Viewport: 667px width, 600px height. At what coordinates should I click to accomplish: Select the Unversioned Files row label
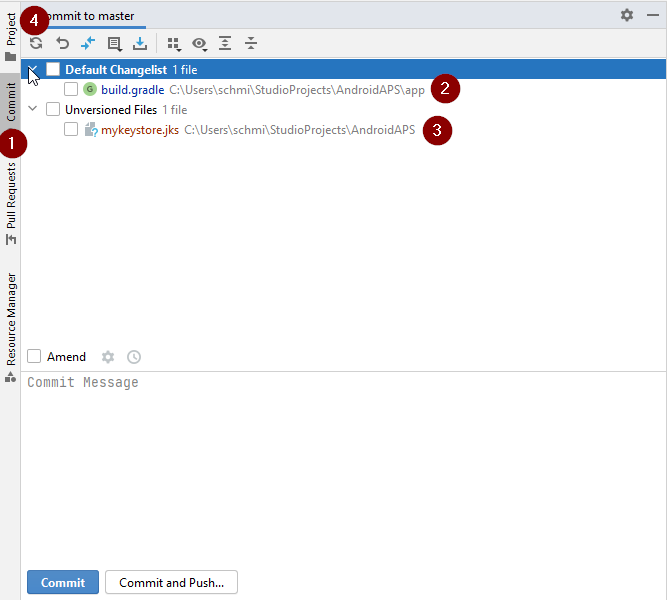click(111, 110)
